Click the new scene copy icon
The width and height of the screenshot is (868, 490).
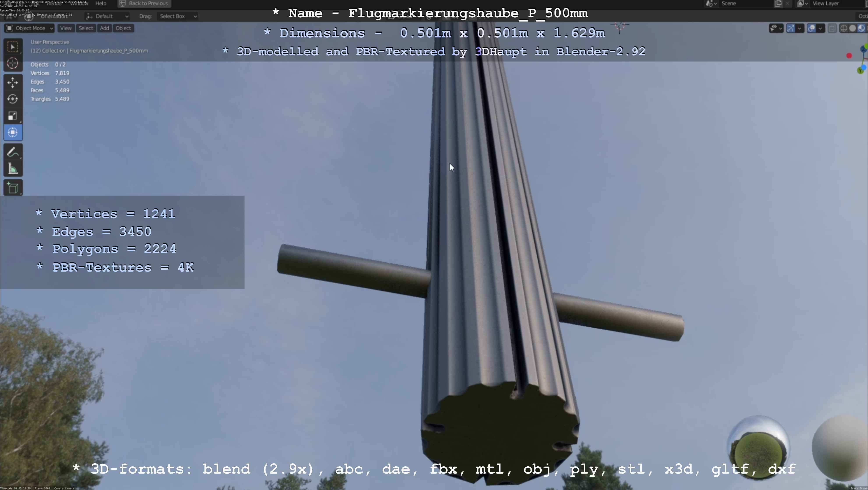778,3
